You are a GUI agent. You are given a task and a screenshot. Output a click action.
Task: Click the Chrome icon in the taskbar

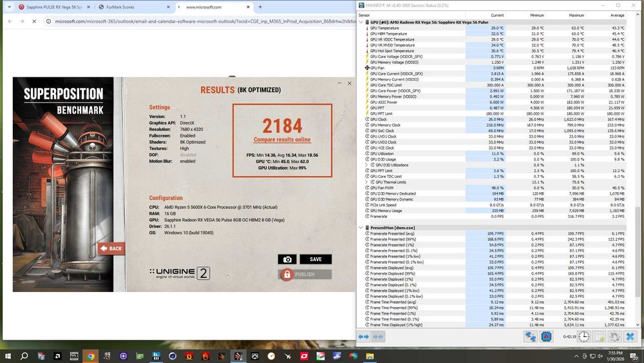tap(90, 356)
